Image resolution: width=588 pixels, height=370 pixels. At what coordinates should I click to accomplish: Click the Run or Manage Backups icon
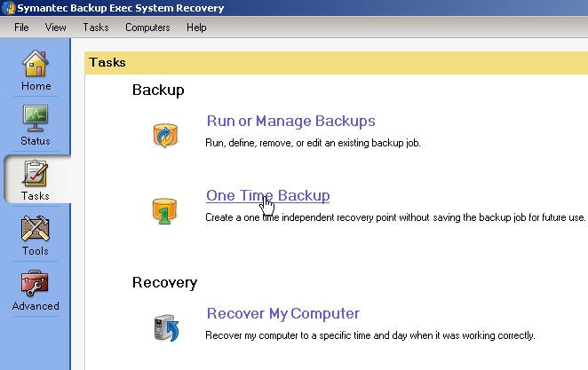pyautogui.click(x=165, y=135)
